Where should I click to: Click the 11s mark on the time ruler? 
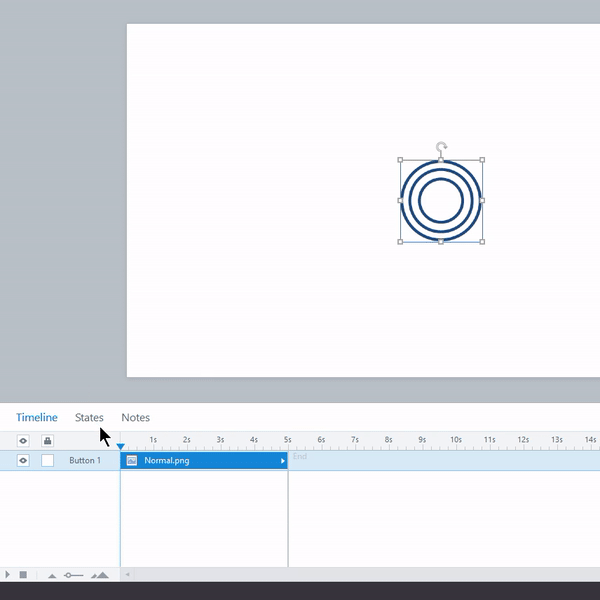pyautogui.click(x=490, y=440)
